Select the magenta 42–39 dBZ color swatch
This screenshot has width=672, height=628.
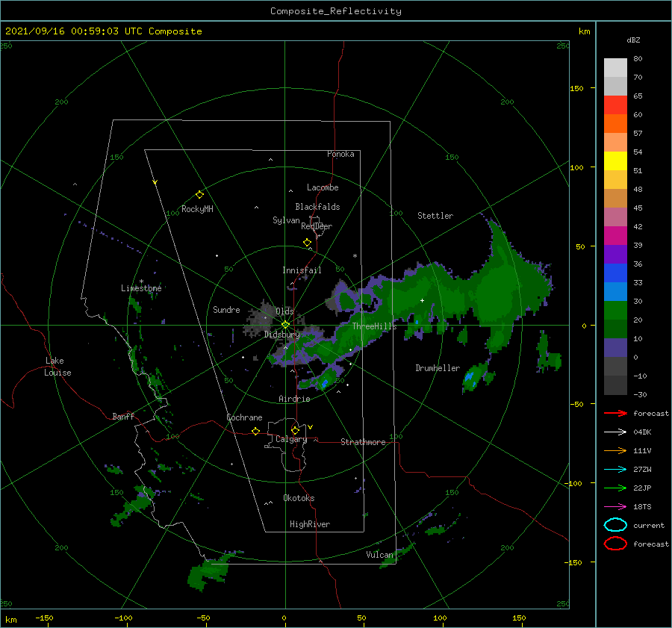[x=615, y=236]
